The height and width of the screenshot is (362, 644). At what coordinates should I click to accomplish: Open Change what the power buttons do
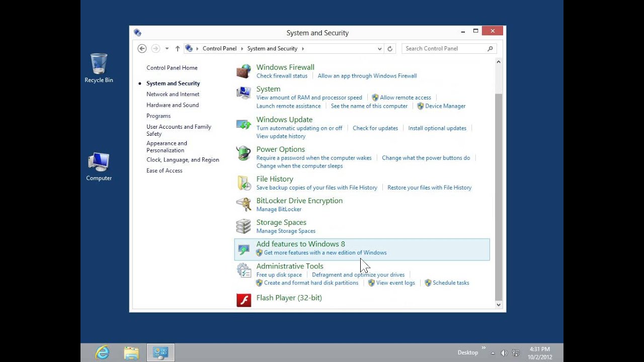[426, 158]
